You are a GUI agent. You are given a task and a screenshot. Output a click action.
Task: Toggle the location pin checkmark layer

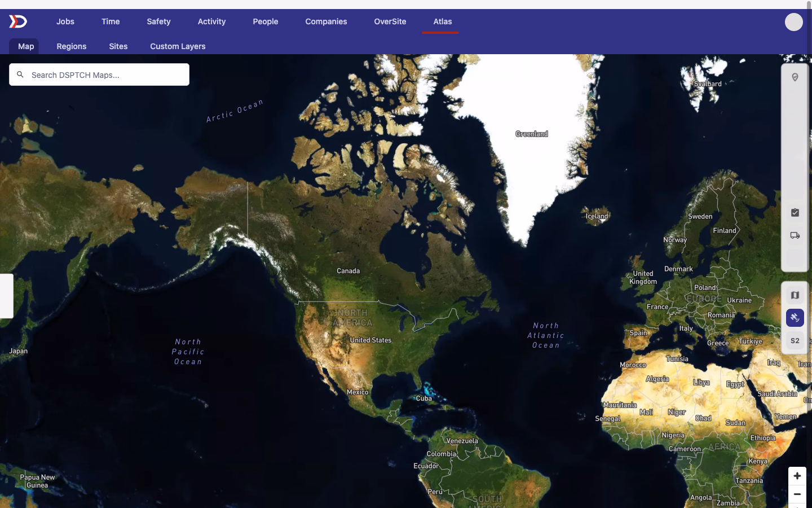tap(795, 77)
